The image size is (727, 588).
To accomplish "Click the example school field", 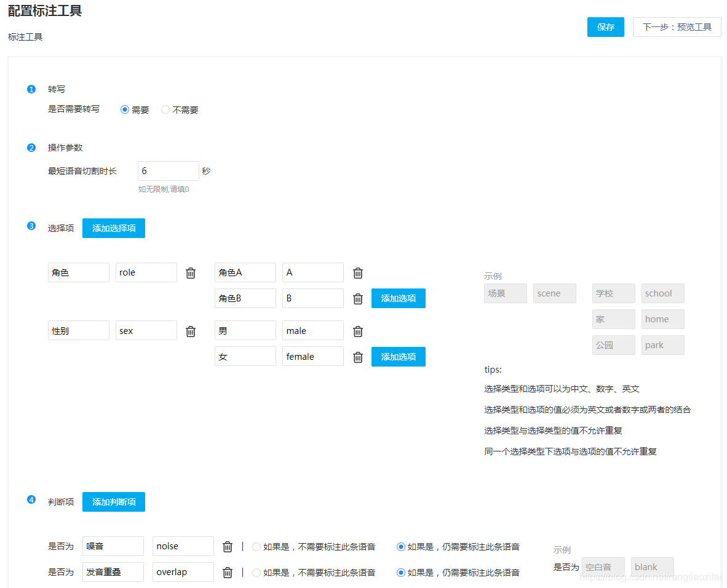I will (x=662, y=293).
